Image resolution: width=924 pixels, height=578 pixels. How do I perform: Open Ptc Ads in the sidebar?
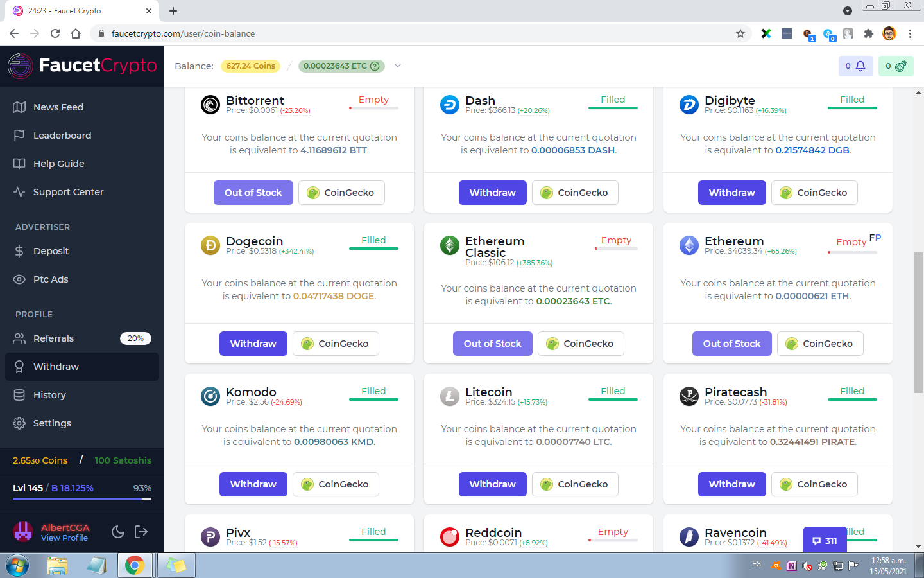(x=82, y=279)
